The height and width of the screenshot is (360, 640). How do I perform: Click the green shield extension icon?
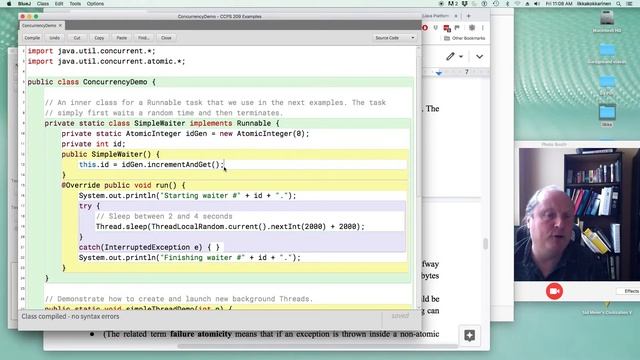click(436, 28)
